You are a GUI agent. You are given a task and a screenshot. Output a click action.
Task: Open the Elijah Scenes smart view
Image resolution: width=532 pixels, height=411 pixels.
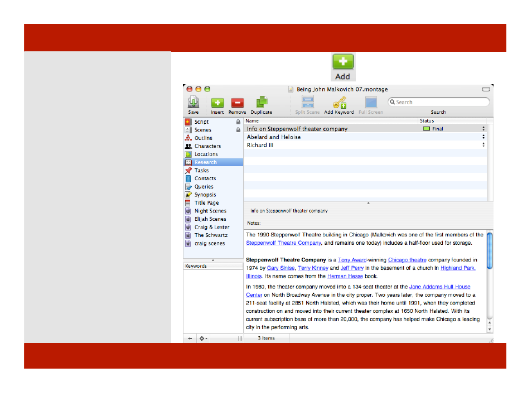point(213,219)
